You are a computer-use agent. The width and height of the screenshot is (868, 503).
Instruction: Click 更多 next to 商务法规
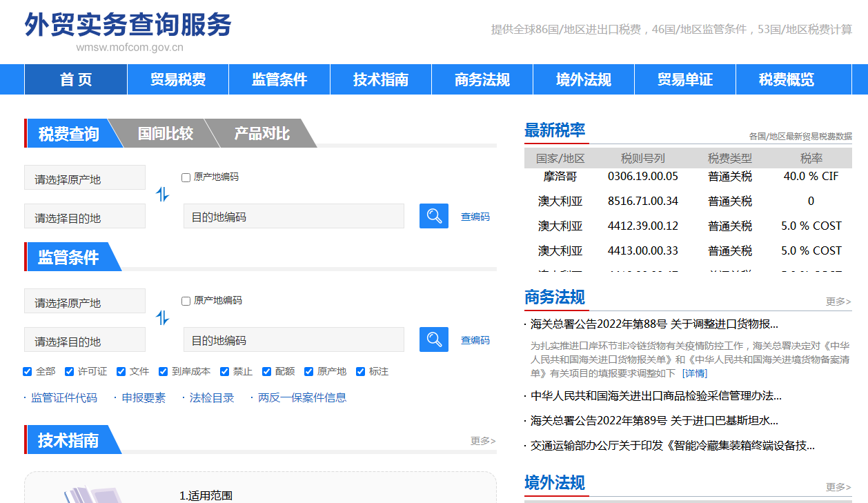[x=838, y=302]
